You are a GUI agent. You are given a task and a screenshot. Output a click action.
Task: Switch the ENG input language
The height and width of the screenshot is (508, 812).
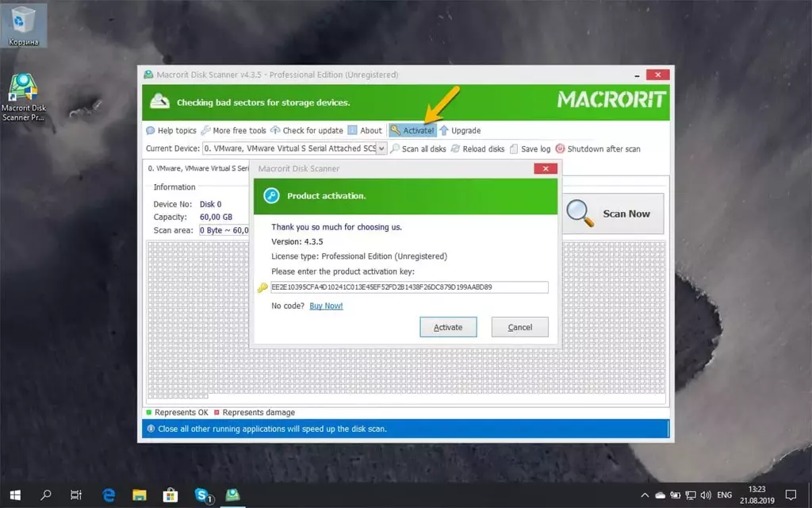coord(725,495)
